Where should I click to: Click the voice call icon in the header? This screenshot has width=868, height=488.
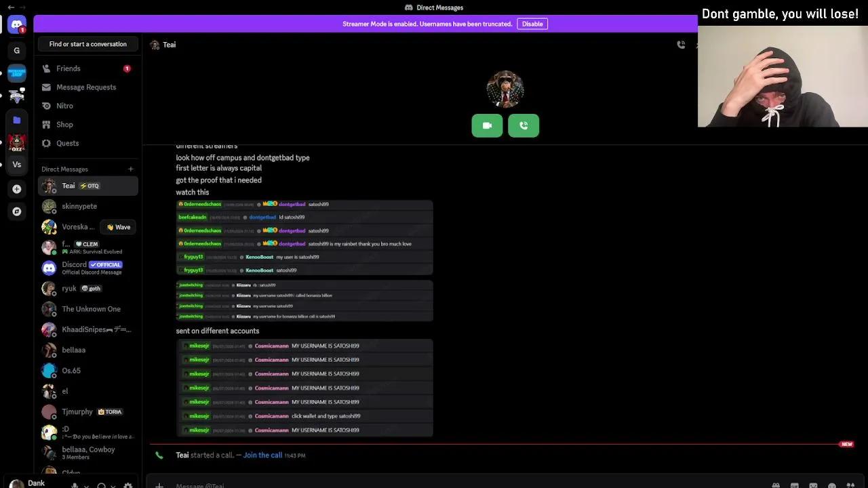point(681,45)
